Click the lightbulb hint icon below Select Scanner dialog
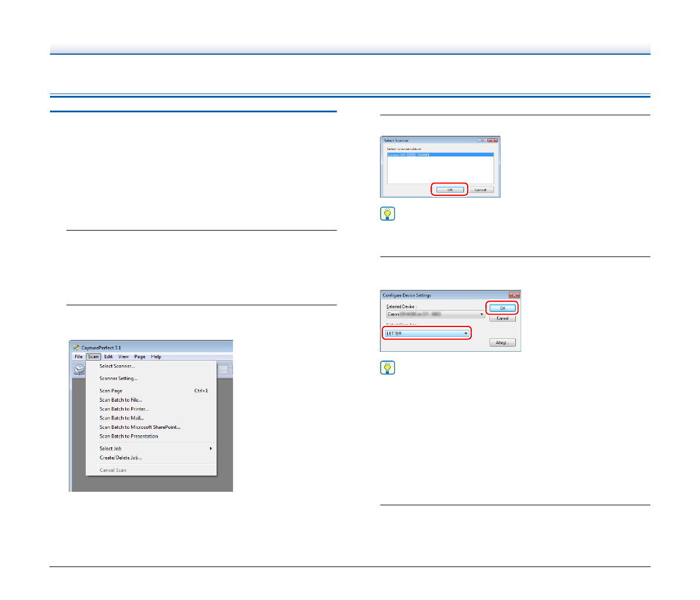 coord(388,214)
